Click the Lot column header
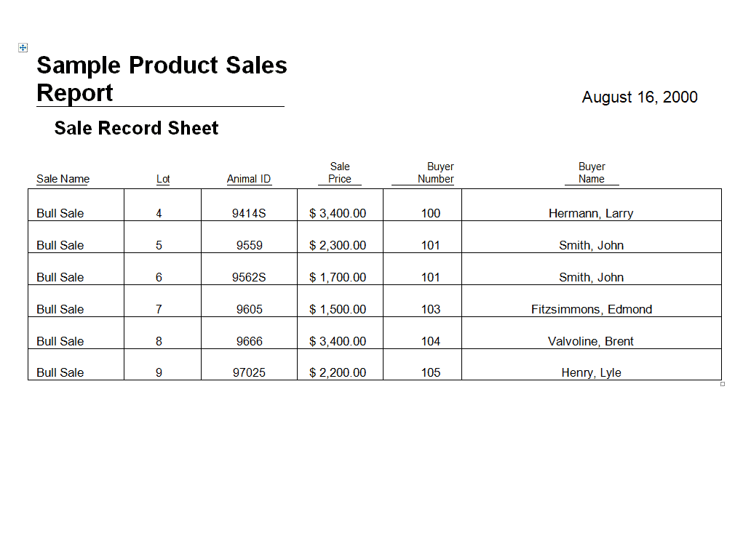Screen dimensions: 735x560 coord(163,179)
